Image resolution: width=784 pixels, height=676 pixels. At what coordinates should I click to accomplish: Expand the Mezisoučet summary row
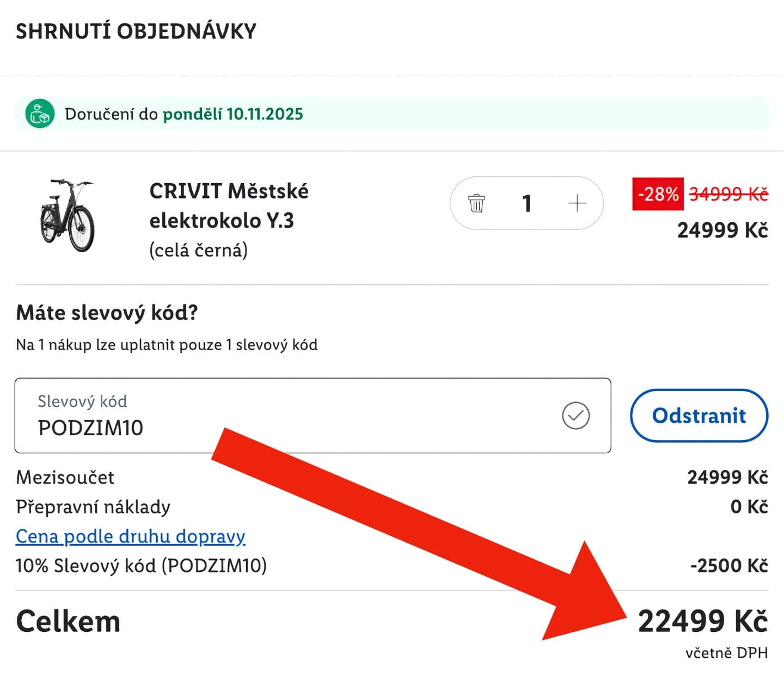[64, 477]
